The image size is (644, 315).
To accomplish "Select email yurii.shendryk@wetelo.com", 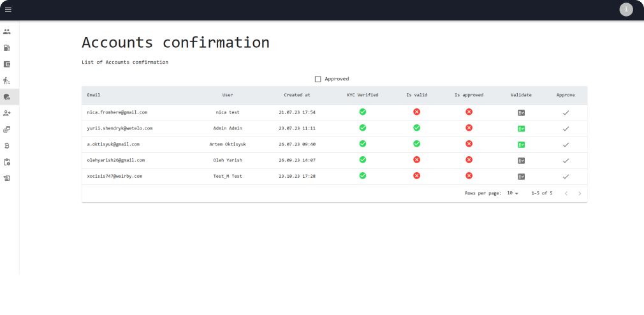I will [x=119, y=128].
